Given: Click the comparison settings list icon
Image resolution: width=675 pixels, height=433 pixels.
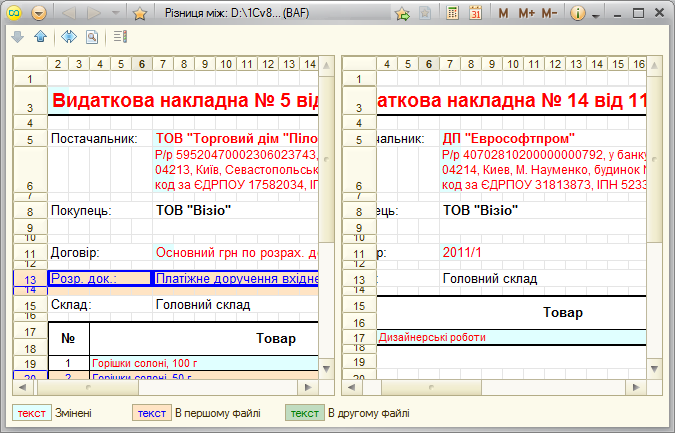Looking at the screenshot, I should click(x=120, y=37).
